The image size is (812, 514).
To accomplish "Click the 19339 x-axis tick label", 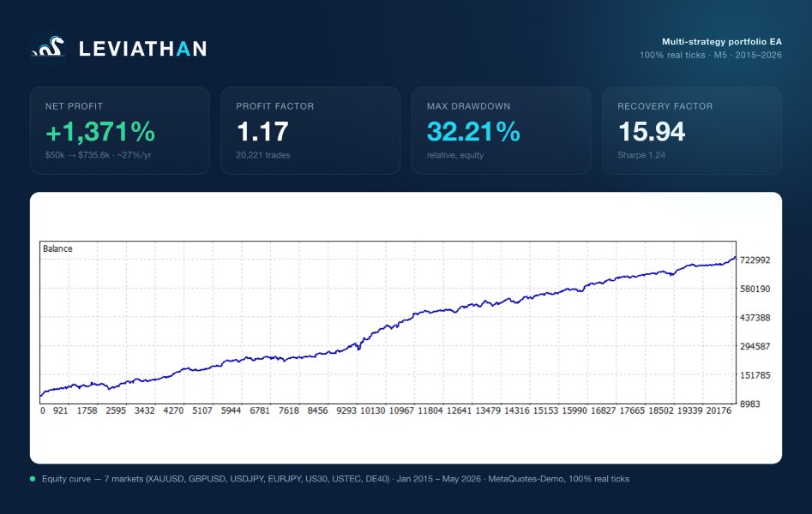I will coord(689,410).
